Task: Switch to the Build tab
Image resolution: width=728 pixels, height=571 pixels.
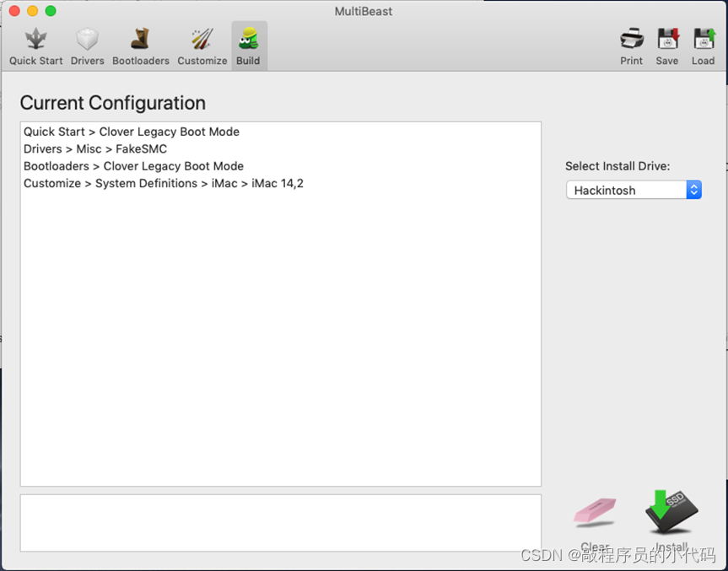Action: [x=248, y=46]
